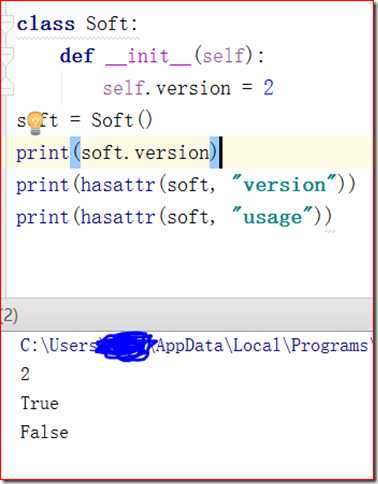
Task: Click the output line showing 2
Action: (x=25, y=374)
